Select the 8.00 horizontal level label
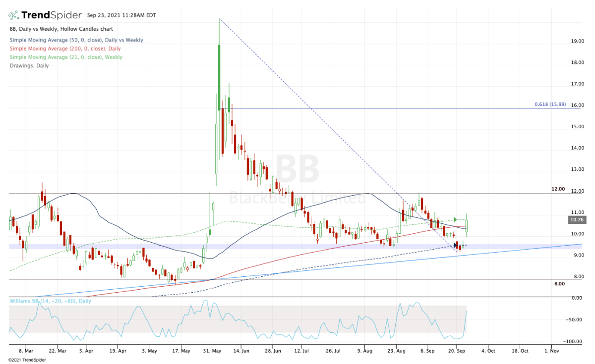This screenshot has width=595, height=364. coord(559,284)
